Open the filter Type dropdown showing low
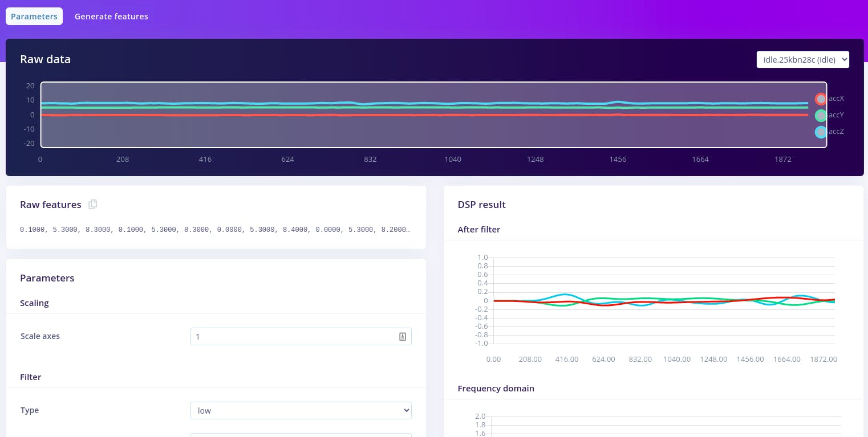 [301, 411]
